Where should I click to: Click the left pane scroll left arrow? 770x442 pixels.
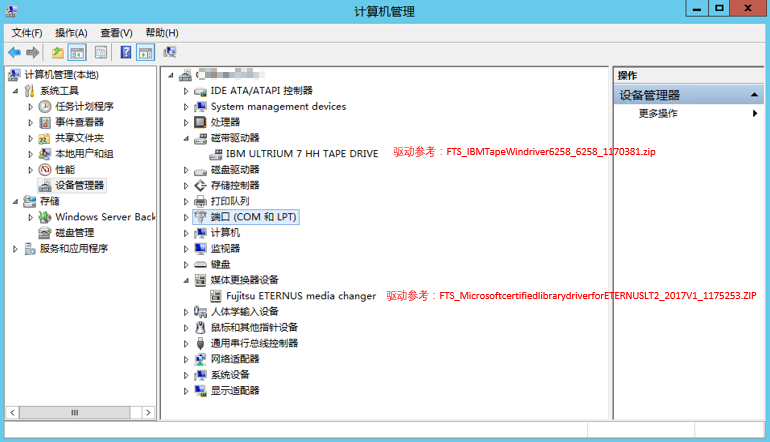12,413
